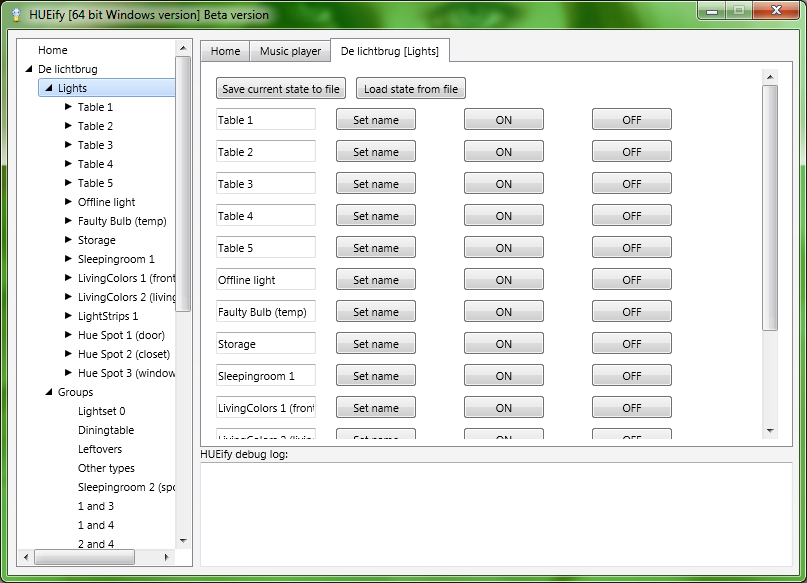Expand the Table 2 tree node arrow
Screen dimensions: 807x583
[x=68, y=126]
